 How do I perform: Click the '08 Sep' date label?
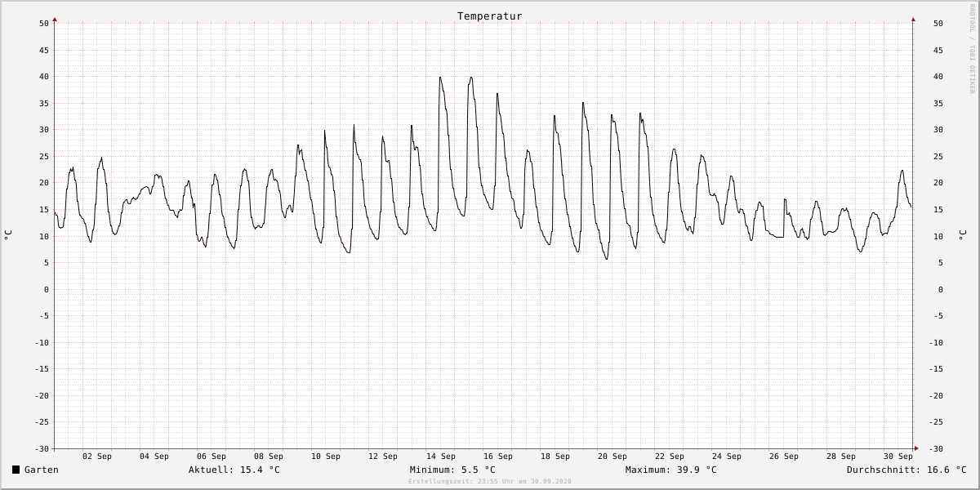[x=269, y=457]
